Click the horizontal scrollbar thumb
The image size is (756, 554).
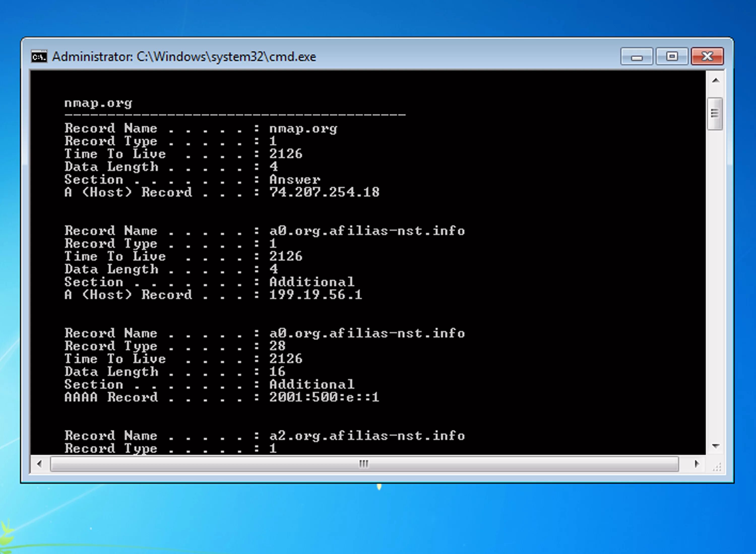tap(364, 464)
